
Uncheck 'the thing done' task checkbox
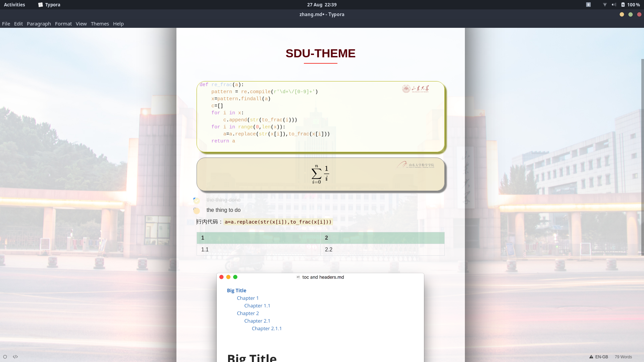click(x=197, y=200)
